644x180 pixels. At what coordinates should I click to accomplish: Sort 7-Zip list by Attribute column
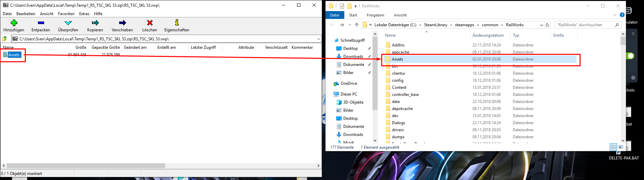pyautogui.click(x=246, y=47)
